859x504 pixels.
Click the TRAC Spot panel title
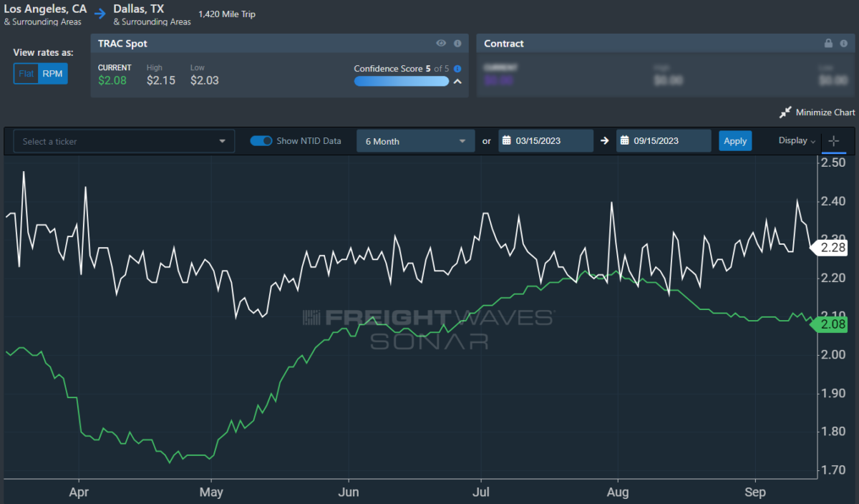pos(121,44)
